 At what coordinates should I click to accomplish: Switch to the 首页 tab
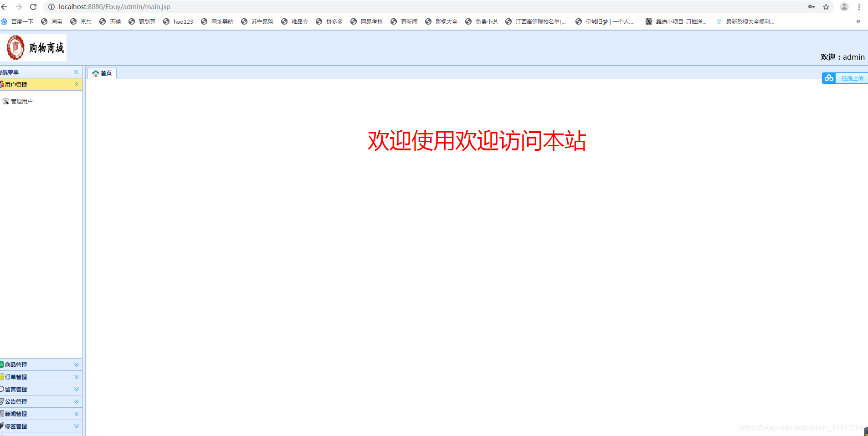(x=102, y=73)
